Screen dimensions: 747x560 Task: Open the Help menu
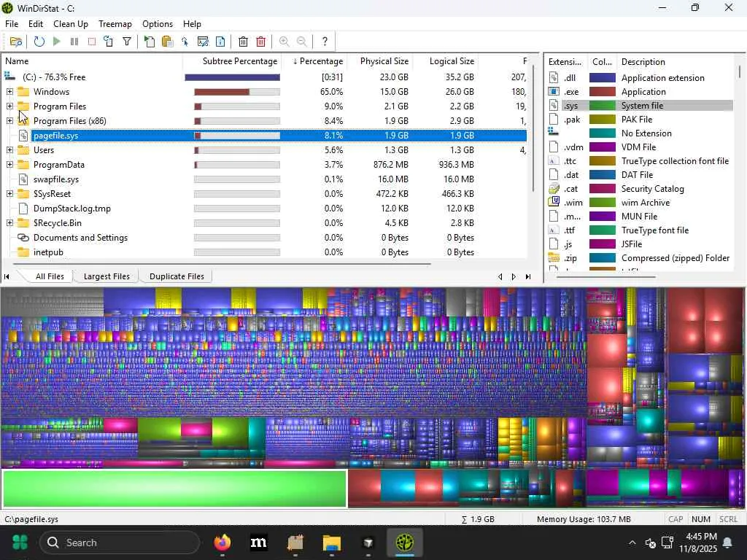click(x=192, y=24)
